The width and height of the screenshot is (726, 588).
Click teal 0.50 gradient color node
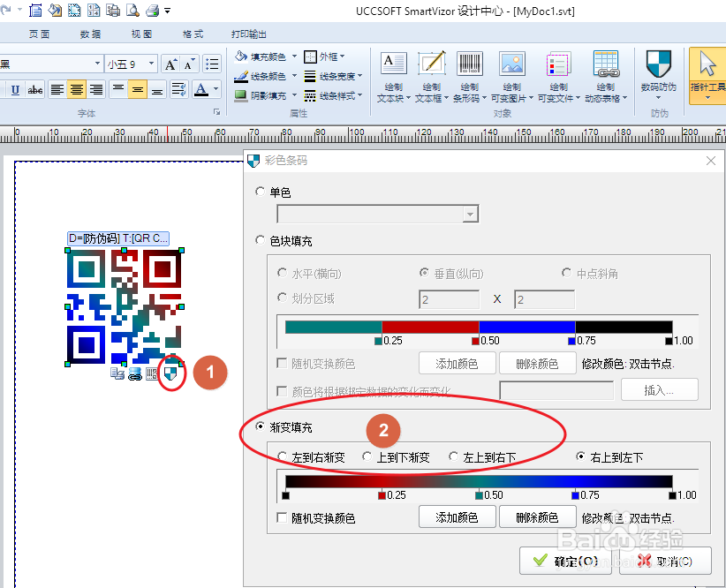pos(480,495)
